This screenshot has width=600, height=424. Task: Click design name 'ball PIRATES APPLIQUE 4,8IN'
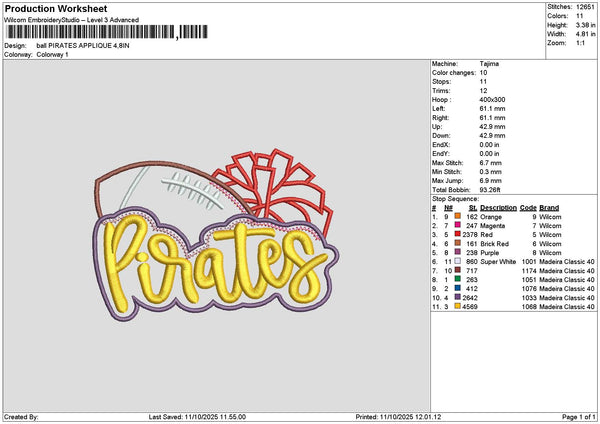click(x=83, y=46)
